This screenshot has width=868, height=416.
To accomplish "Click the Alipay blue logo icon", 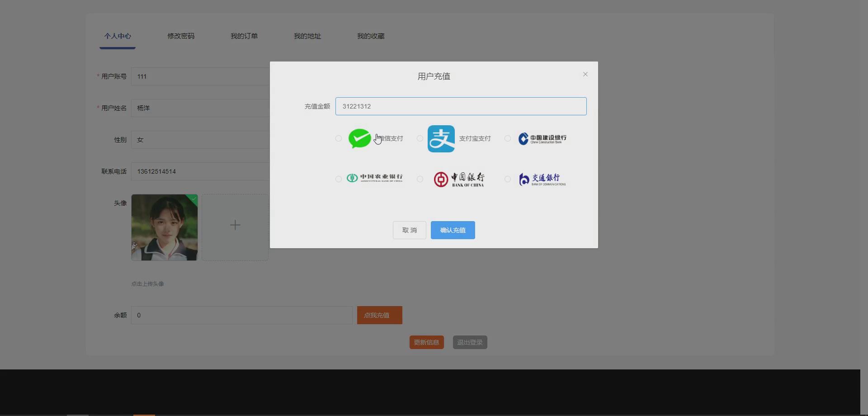I will pos(441,138).
